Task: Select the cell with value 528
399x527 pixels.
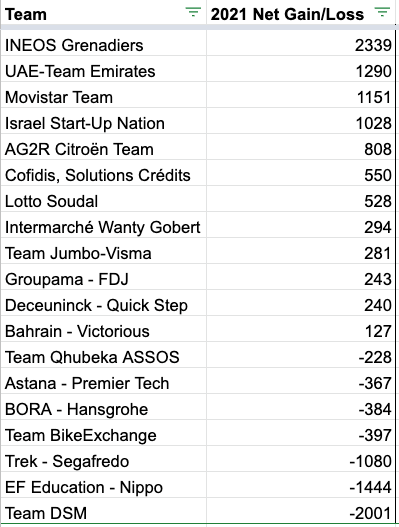Action: tap(301, 199)
